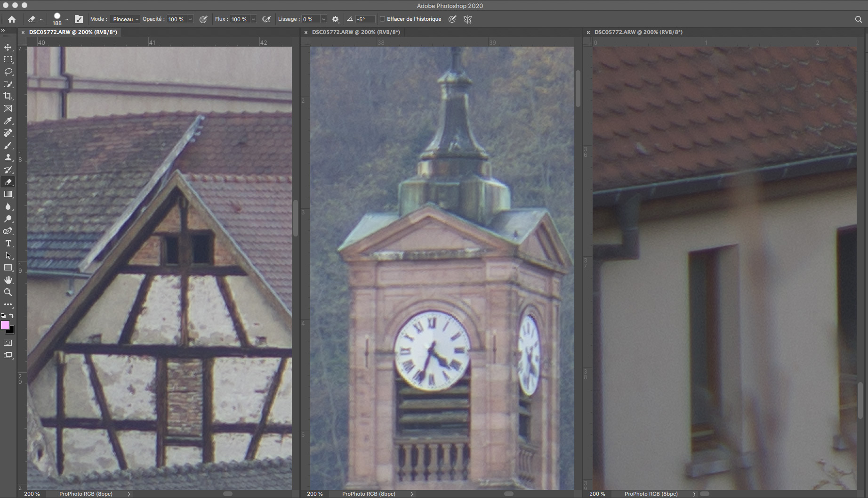This screenshot has width=868, height=498.
Task: Toggle airbrush build-up mode next to Flux
Action: [x=266, y=19]
